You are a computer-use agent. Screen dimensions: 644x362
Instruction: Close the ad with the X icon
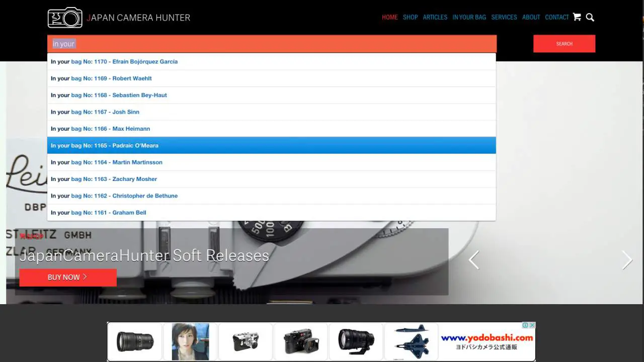[532, 325]
